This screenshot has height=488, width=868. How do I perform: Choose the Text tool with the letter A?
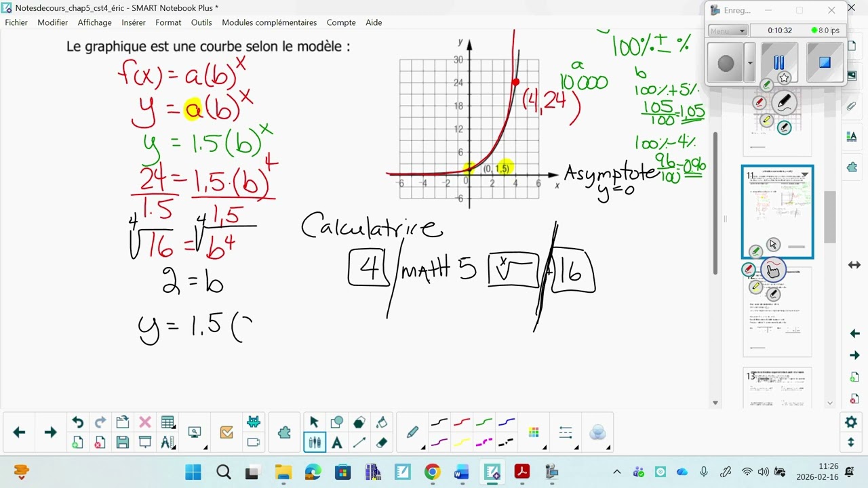336,443
